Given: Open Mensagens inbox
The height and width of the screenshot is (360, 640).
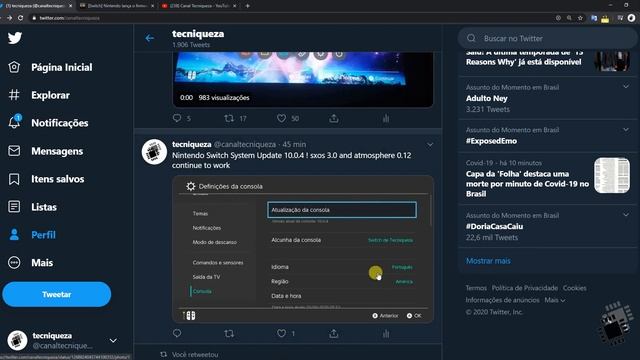Looking at the screenshot, I should click(x=46, y=151).
